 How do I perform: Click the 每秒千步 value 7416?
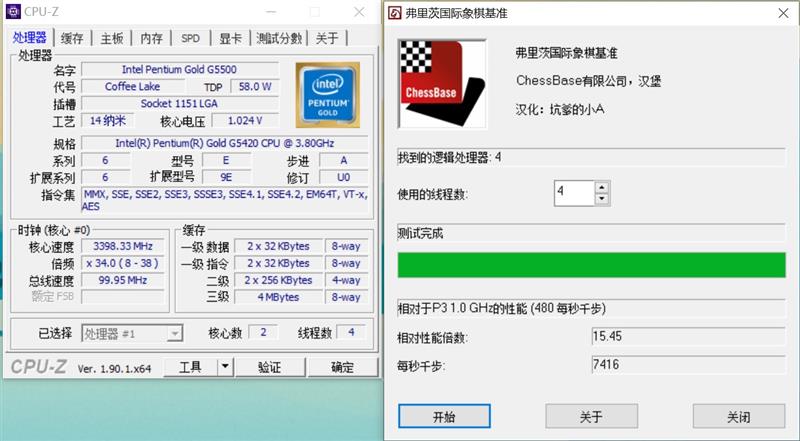[688, 364]
